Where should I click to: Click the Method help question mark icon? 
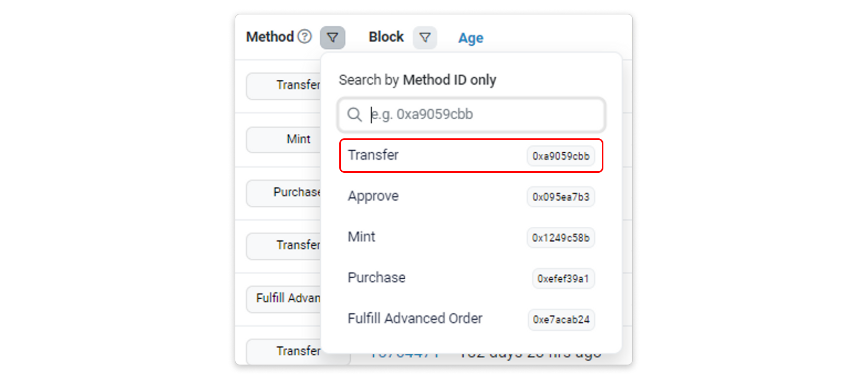coord(305,37)
